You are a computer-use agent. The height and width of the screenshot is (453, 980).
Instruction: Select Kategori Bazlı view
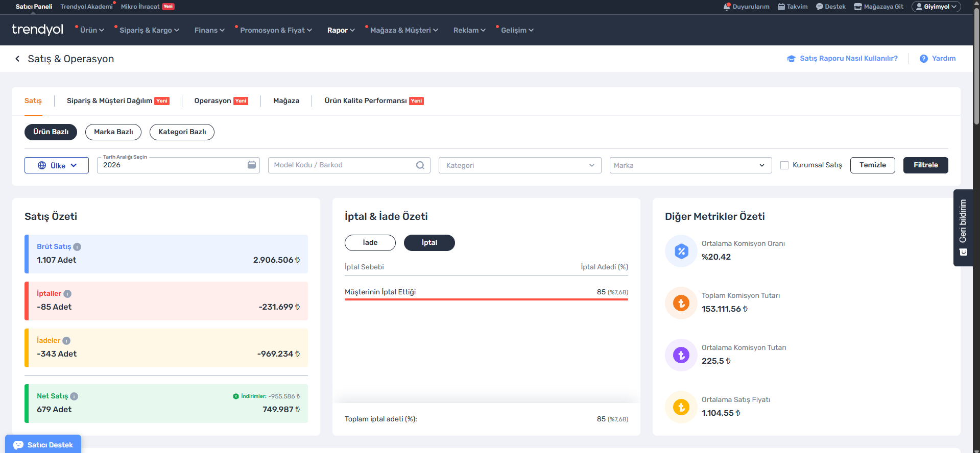pyautogui.click(x=182, y=132)
